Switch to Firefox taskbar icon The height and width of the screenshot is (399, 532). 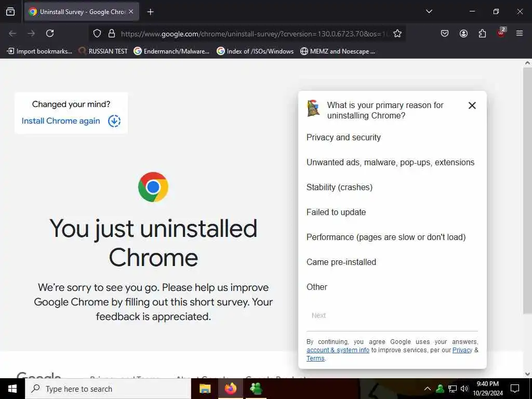click(230, 389)
